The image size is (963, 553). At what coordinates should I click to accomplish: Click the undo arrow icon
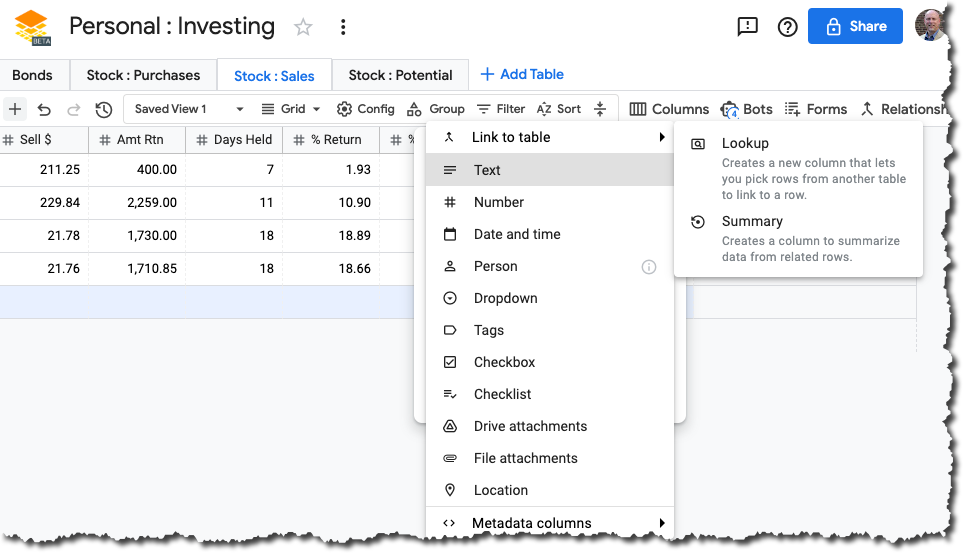[44, 109]
